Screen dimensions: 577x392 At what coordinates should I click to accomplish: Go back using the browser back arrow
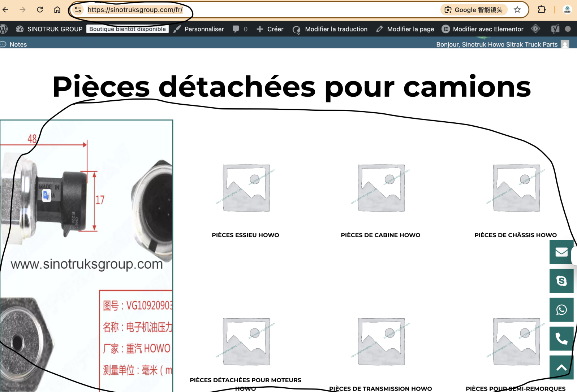[x=5, y=10]
